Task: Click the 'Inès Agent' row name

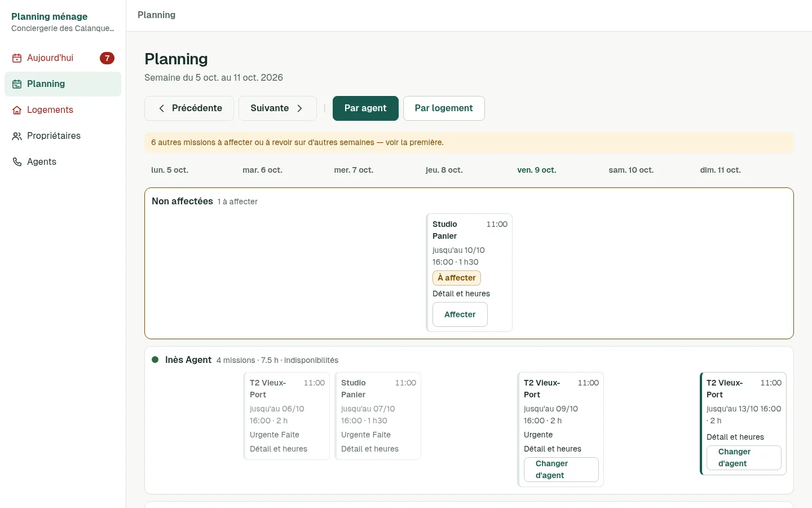Action: pyautogui.click(x=188, y=360)
